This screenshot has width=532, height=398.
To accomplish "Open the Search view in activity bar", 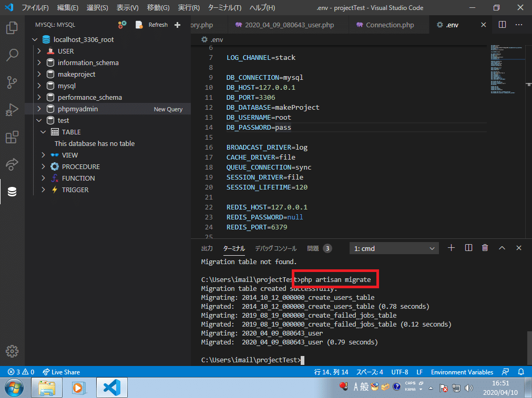I will 12,55.
